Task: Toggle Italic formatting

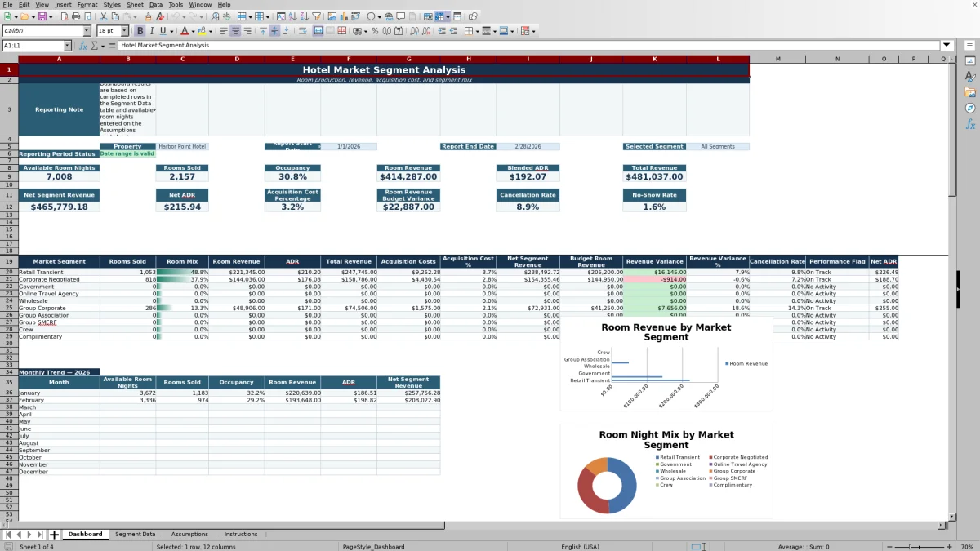Action: click(152, 31)
